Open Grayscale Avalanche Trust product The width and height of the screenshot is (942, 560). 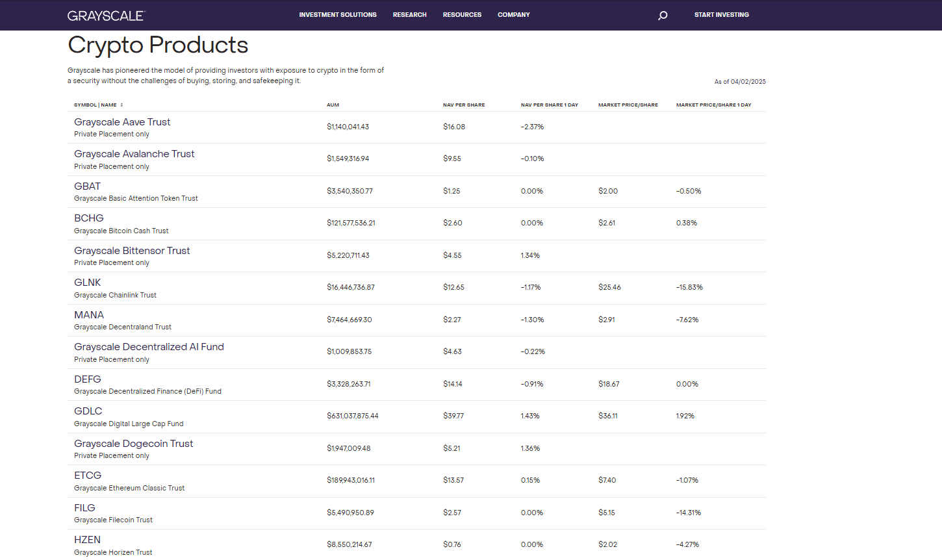tap(134, 154)
